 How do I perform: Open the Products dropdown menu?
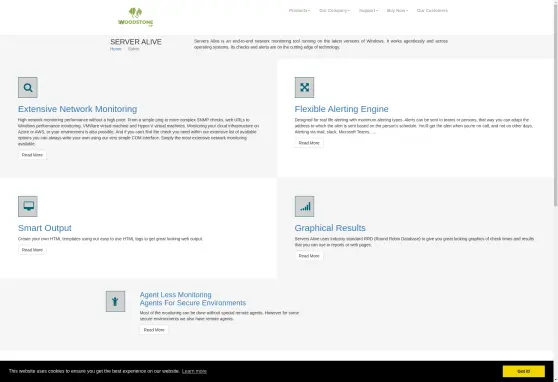[x=299, y=11]
